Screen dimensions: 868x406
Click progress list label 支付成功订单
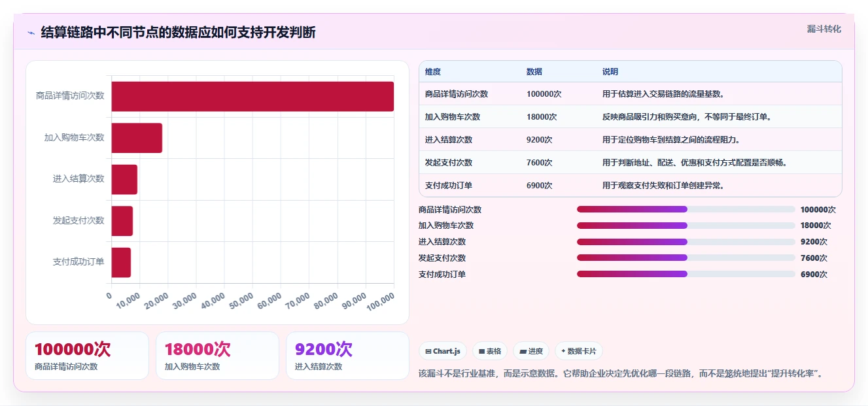click(442, 275)
